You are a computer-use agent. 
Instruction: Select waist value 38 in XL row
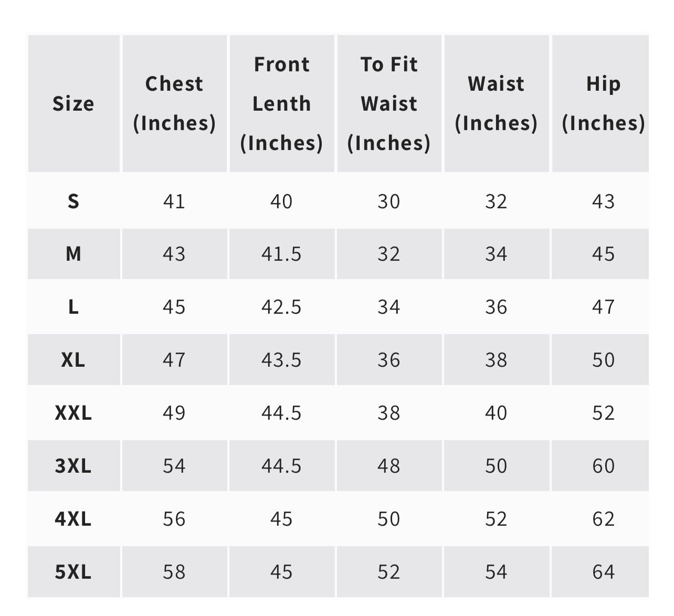coord(496,360)
